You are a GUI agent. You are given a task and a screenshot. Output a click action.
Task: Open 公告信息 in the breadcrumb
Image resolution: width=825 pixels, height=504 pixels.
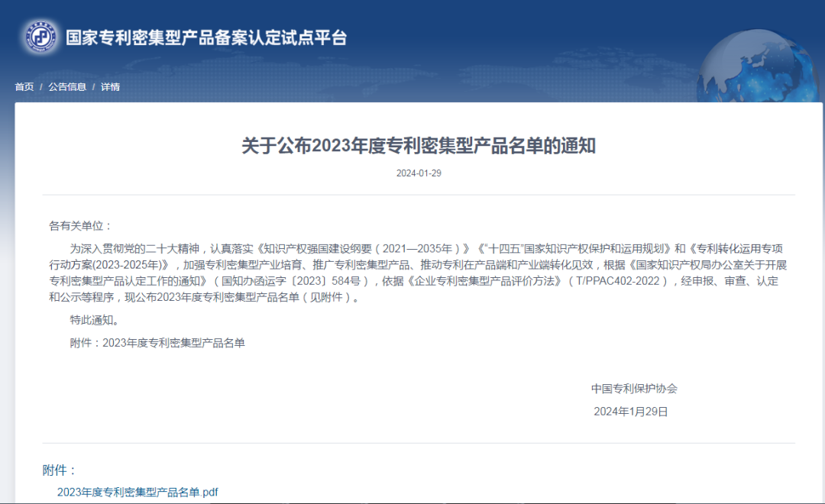pos(67,87)
